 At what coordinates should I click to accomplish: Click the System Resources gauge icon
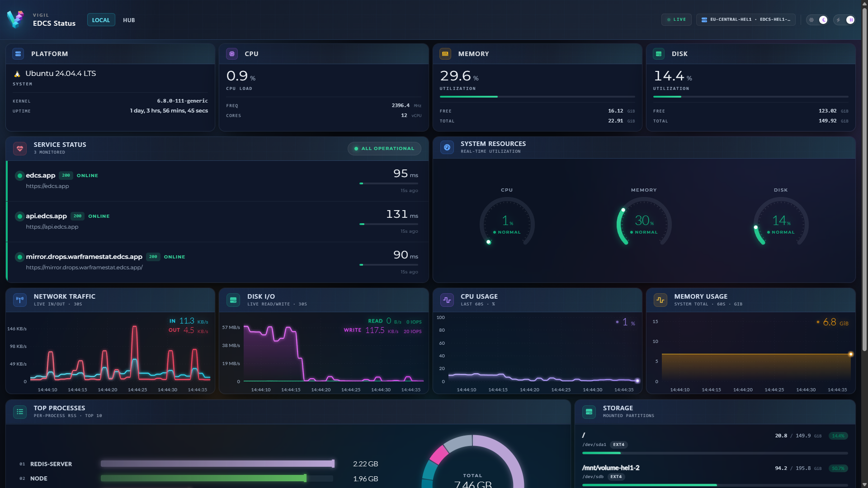(x=447, y=147)
